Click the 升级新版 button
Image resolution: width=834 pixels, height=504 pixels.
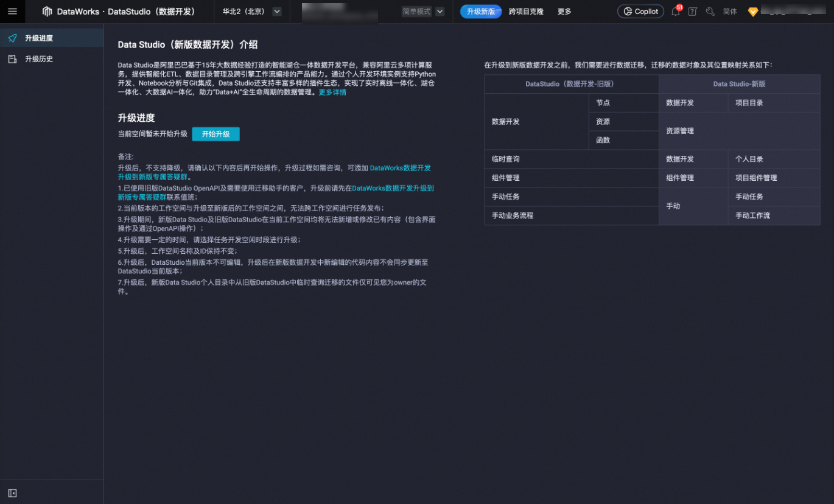[481, 11]
